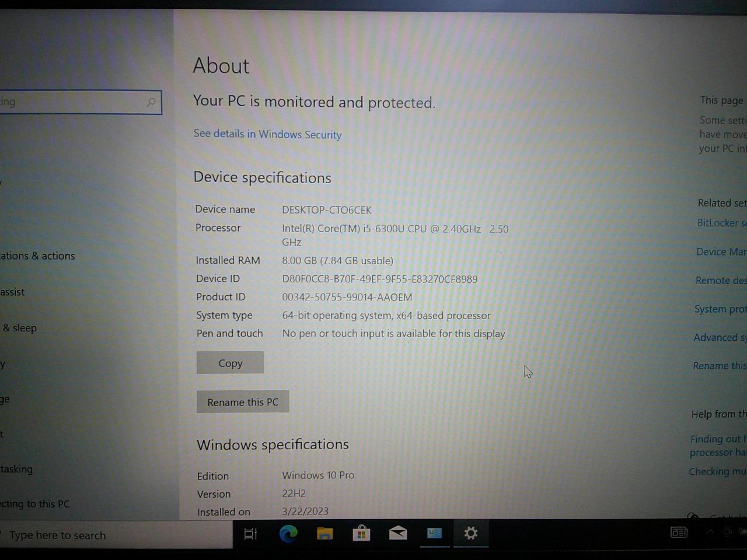Open the Device Manager link
Viewport: 747px width, 560px height.
(x=721, y=251)
